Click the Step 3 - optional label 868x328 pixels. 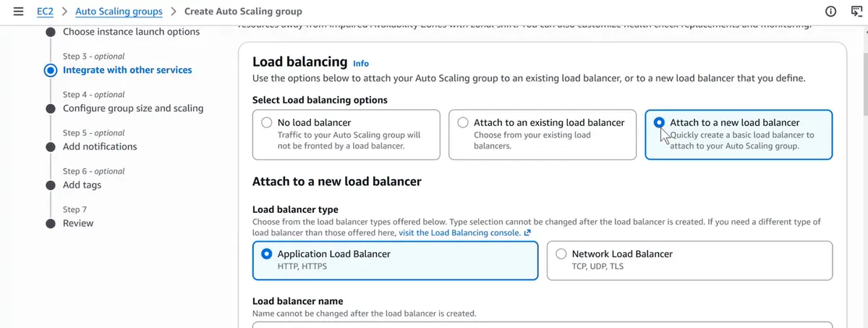(94, 56)
